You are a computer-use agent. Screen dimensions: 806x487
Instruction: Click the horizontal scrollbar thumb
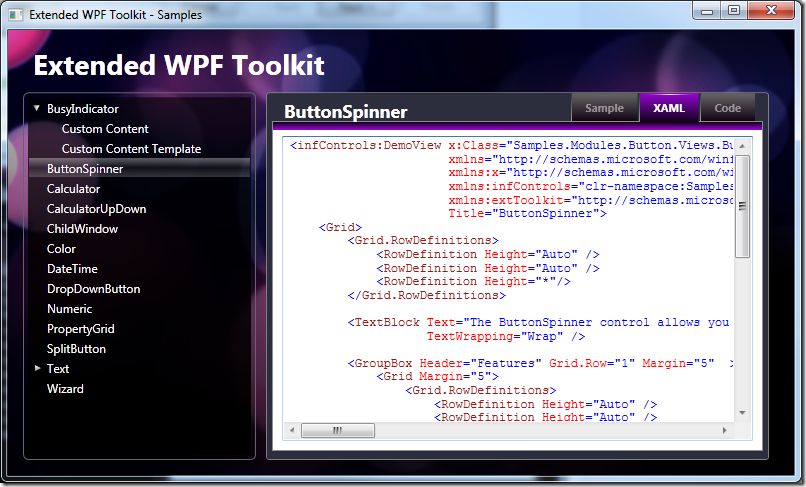pos(338,430)
